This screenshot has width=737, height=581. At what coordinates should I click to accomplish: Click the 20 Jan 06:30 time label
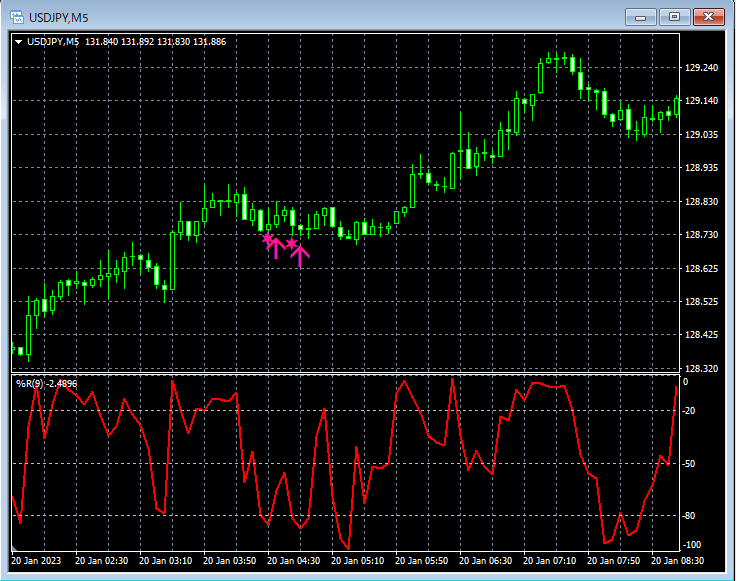(x=485, y=561)
